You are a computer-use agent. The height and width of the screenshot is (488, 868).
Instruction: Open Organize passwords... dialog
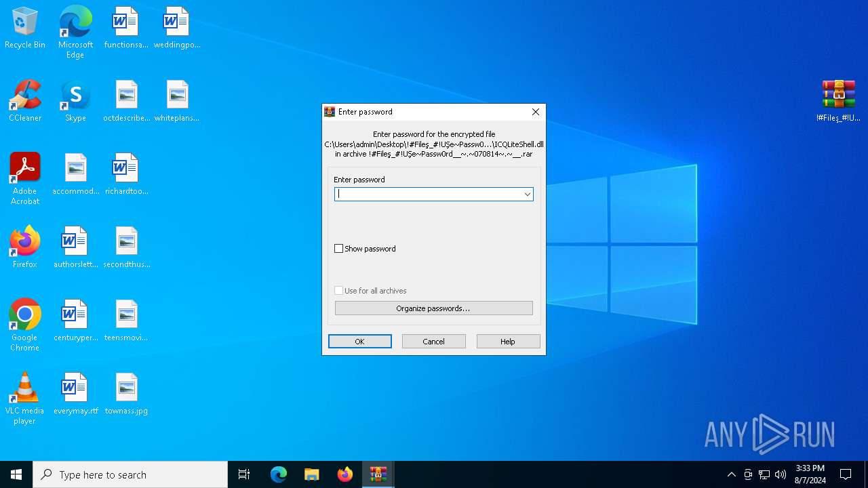[x=434, y=308]
